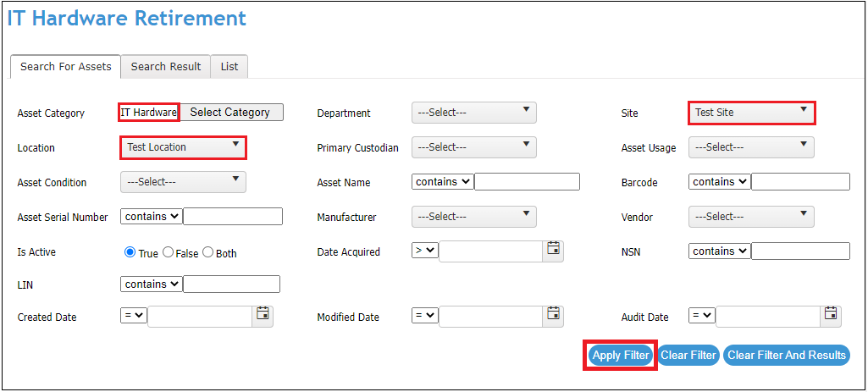The image size is (868, 392).
Task: Focus the LIN text field
Action: pyautogui.click(x=231, y=284)
